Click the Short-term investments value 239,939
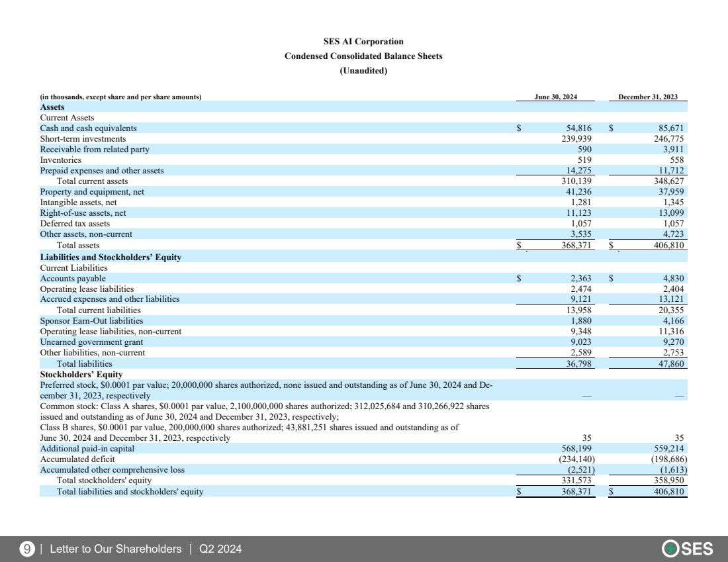This screenshot has height=562, width=728. (576, 139)
